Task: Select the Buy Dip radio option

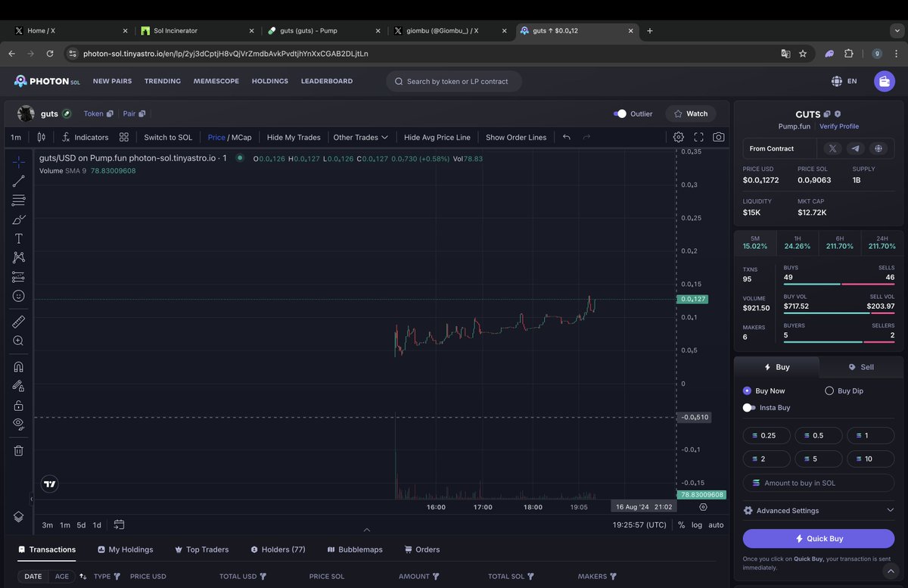Action: 829,390
